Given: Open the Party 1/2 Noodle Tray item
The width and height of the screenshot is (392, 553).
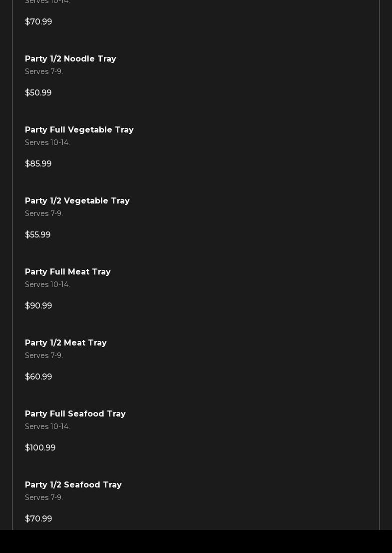Looking at the screenshot, I should [70, 59].
